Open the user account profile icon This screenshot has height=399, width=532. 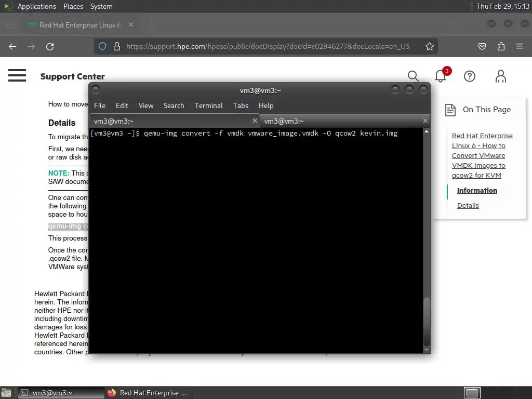(x=501, y=76)
